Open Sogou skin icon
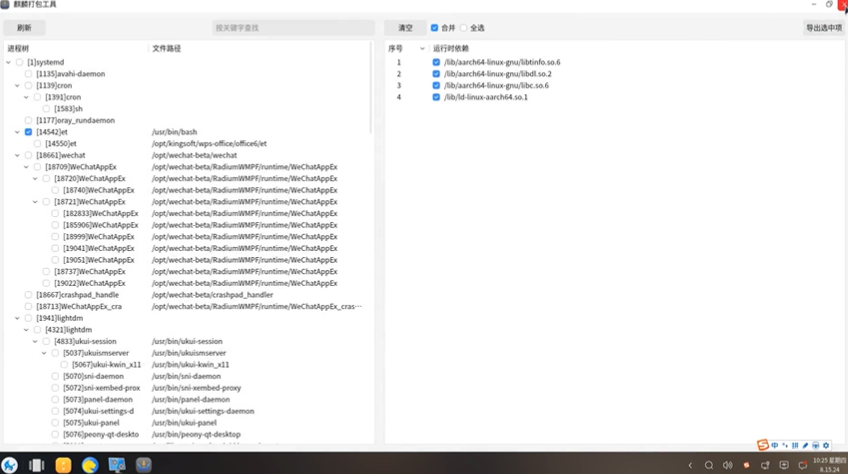The image size is (848, 474). (816, 445)
